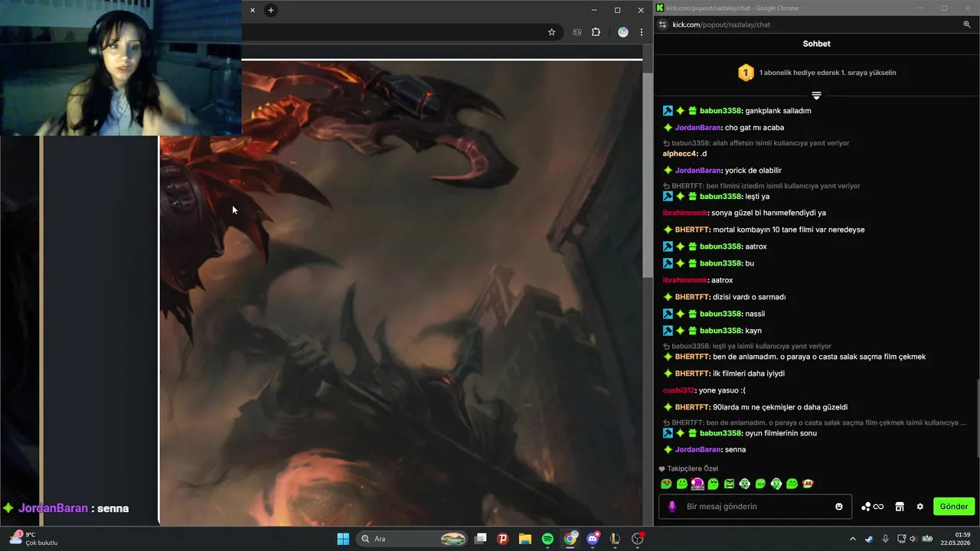Insert the fourth green blob emote
This screenshot has width=980, height=551.
[x=714, y=484]
